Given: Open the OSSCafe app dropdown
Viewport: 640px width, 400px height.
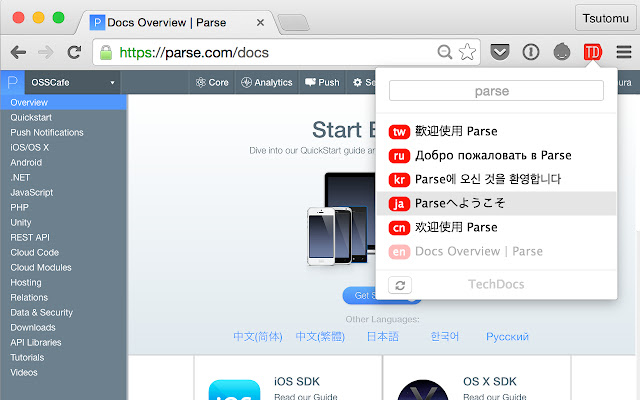Looking at the screenshot, I should click(73, 82).
